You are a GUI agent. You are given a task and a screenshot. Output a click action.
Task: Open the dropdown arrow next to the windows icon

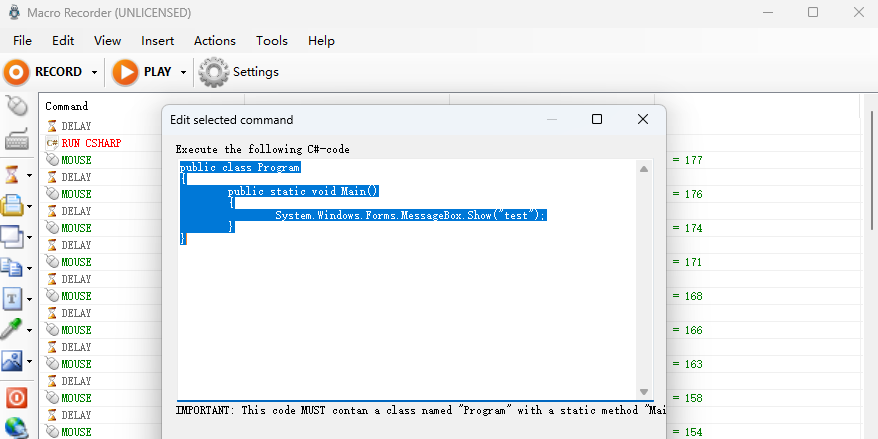pyautogui.click(x=29, y=237)
